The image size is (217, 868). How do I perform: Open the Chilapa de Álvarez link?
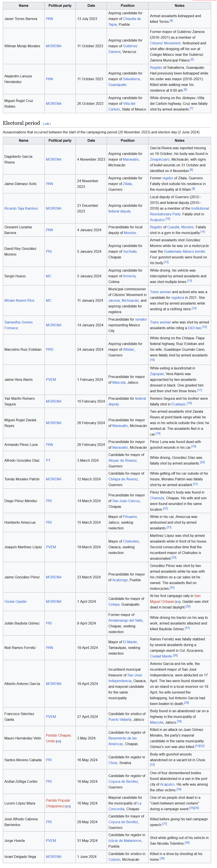point(123,479)
